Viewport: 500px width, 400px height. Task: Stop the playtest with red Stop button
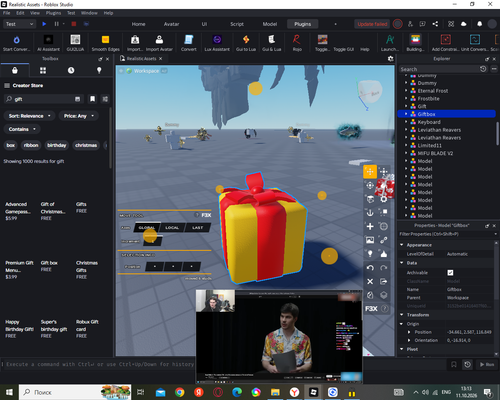click(74, 24)
